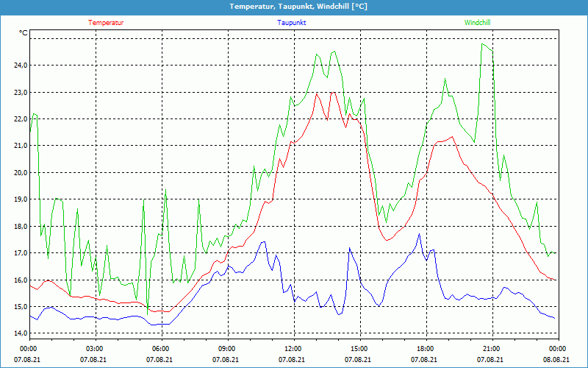Image resolution: width=588 pixels, height=368 pixels.
Task: Click the 19,0 y-axis label
Action: [x=21, y=199]
